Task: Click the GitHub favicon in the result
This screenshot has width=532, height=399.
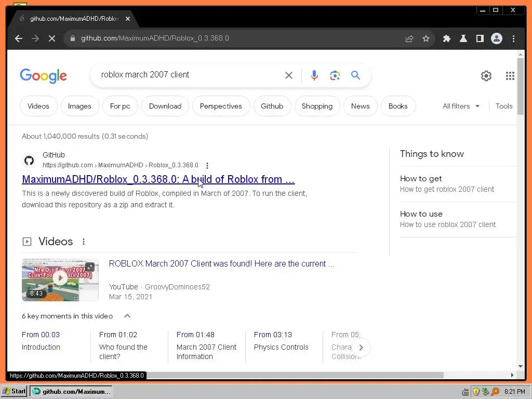Action: pyautogui.click(x=29, y=160)
